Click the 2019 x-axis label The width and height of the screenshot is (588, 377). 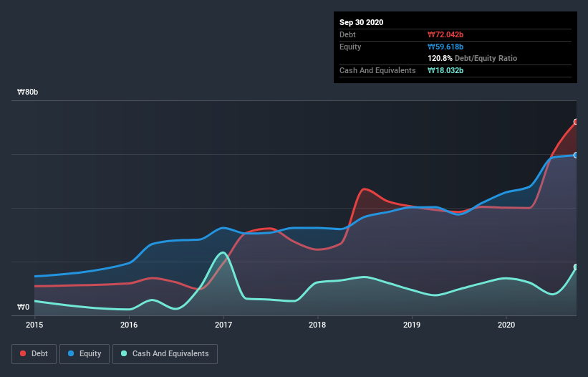(x=412, y=325)
